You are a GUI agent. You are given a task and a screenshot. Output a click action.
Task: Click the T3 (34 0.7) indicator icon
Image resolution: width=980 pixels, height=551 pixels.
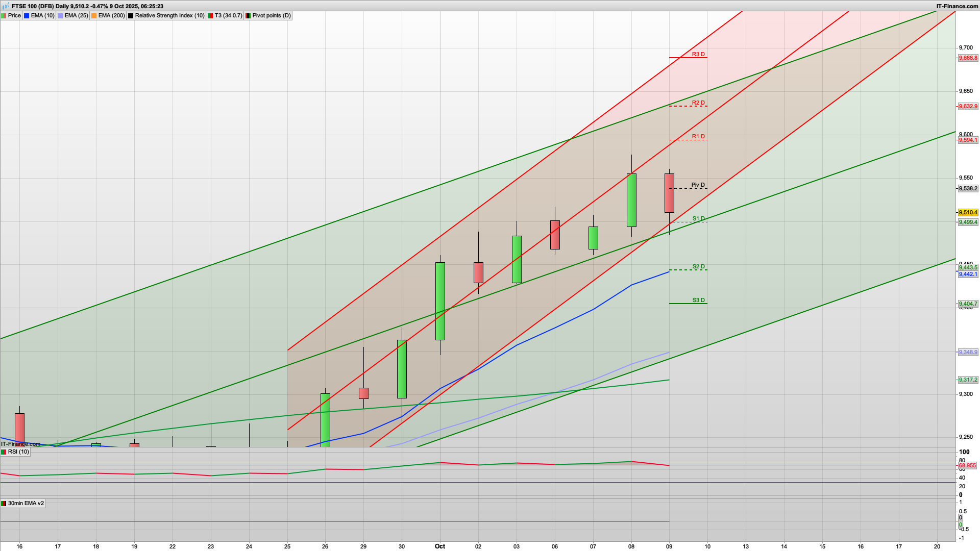tap(210, 16)
